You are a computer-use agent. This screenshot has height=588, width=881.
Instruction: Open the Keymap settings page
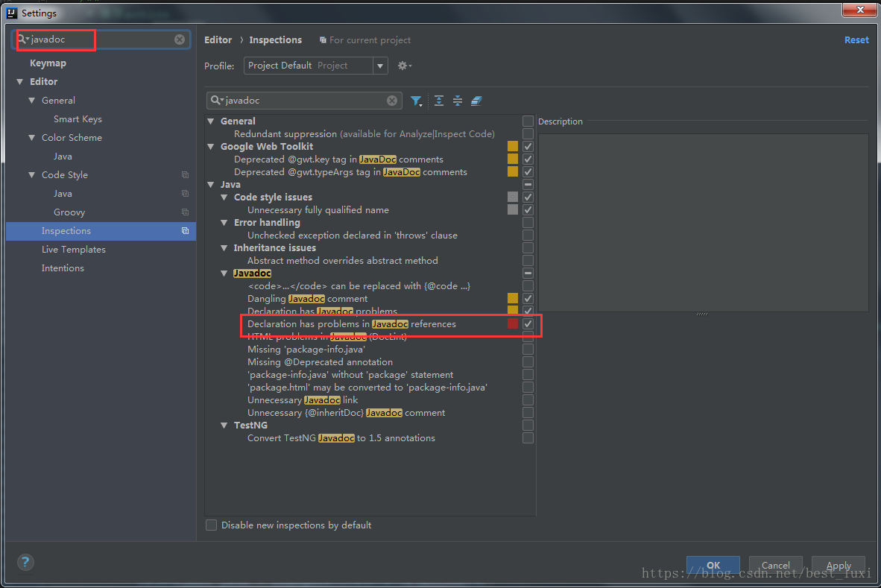pos(48,63)
